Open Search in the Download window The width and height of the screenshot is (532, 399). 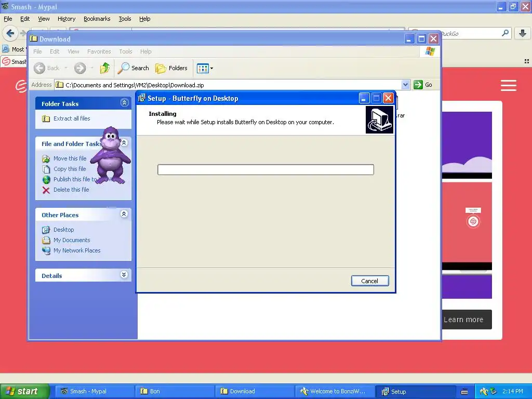(x=134, y=68)
